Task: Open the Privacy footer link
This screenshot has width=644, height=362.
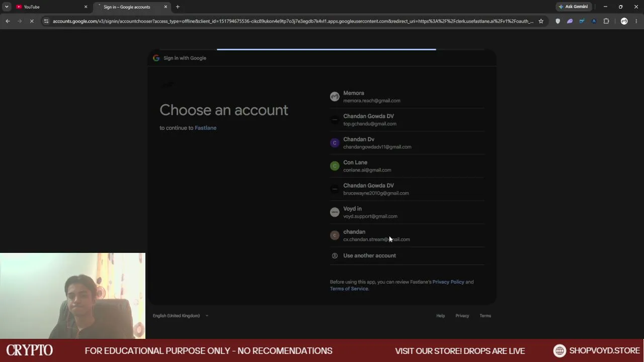Action: 462,316
